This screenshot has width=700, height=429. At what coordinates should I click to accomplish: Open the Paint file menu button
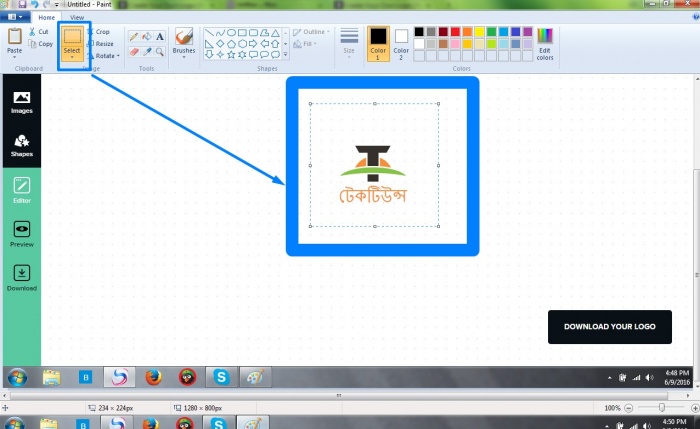(x=15, y=17)
